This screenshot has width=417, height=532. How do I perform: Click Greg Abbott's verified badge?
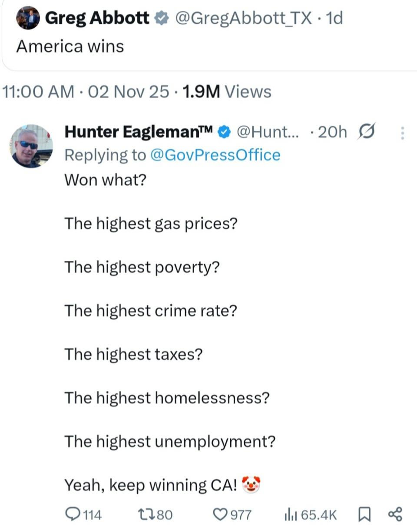point(161,18)
